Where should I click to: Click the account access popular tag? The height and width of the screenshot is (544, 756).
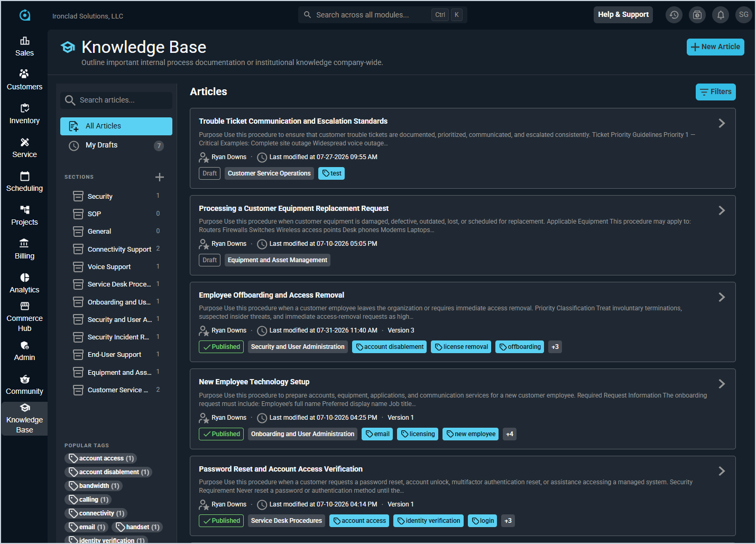pyautogui.click(x=101, y=458)
